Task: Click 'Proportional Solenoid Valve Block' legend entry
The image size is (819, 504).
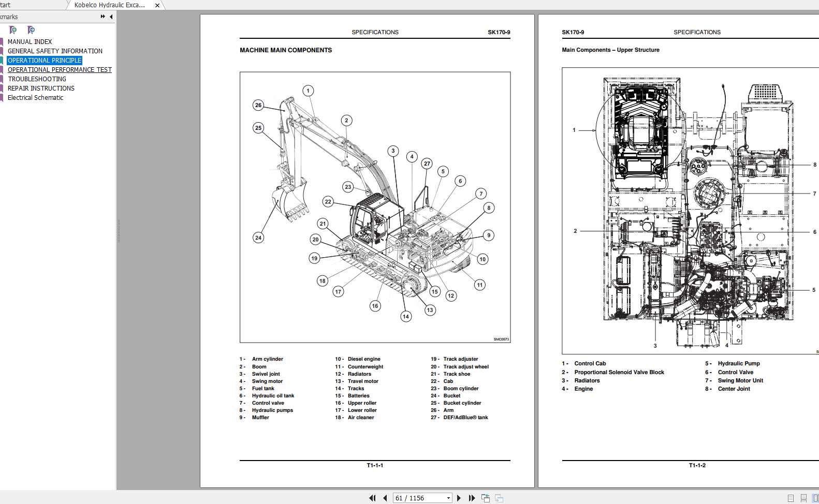Action: (x=619, y=373)
